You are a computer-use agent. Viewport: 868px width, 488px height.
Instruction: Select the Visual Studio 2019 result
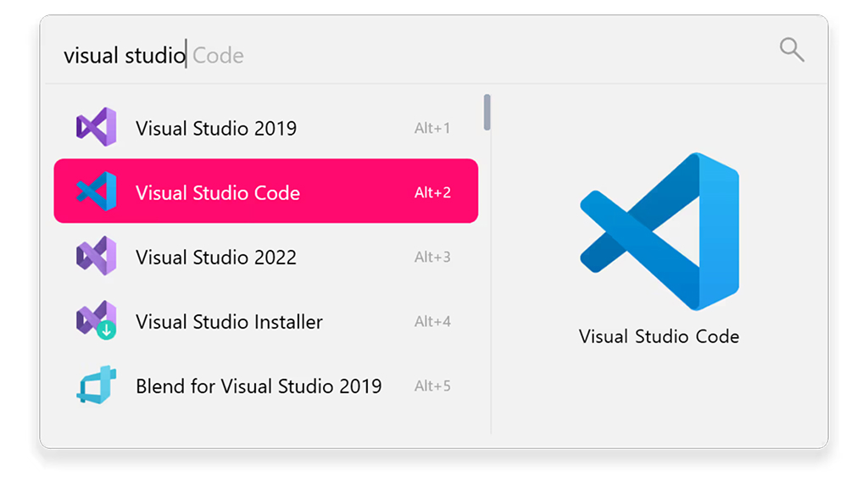click(x=216, y=129)
